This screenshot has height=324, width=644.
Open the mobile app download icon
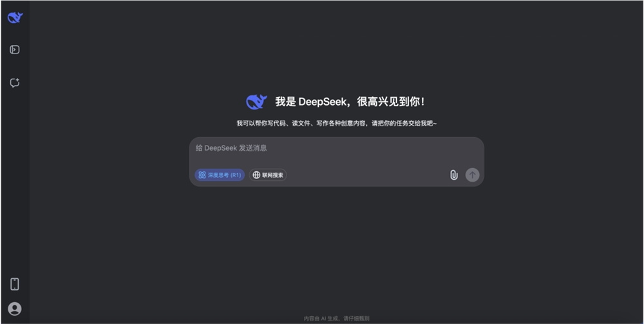coord(15,284)
